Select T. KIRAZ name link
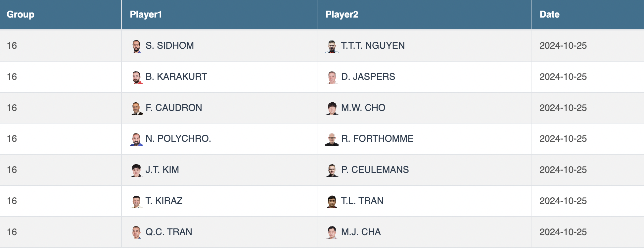644x249 pixels. pos(164,201)
